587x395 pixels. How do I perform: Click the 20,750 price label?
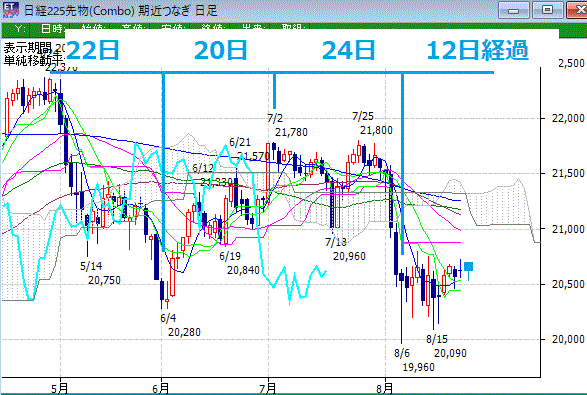click(104, 280)
